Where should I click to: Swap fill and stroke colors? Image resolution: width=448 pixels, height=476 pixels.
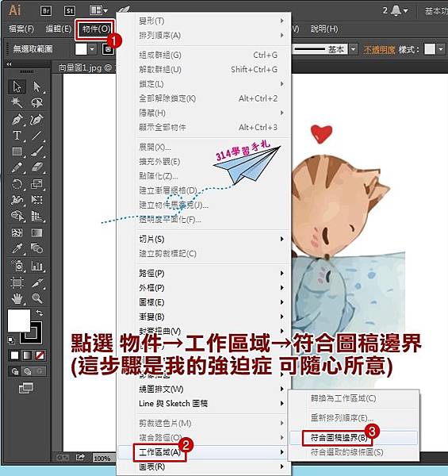point(40,313)
